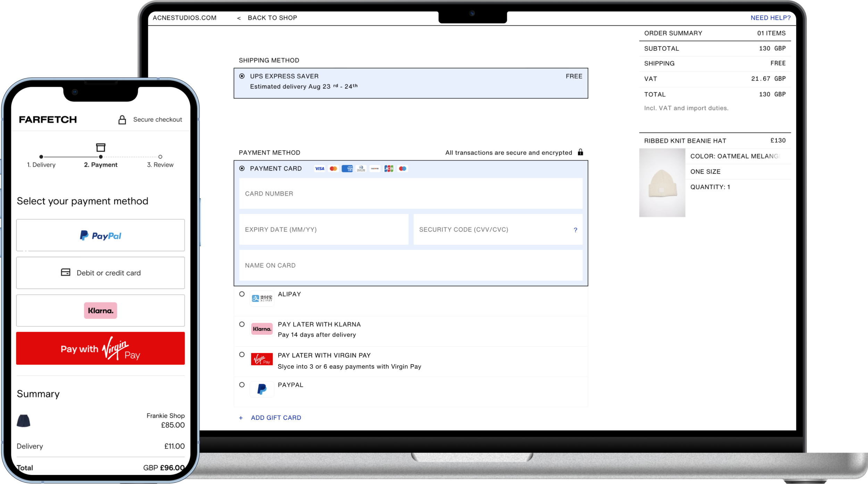Go back via Back to Shop chevron

point(239,18)
